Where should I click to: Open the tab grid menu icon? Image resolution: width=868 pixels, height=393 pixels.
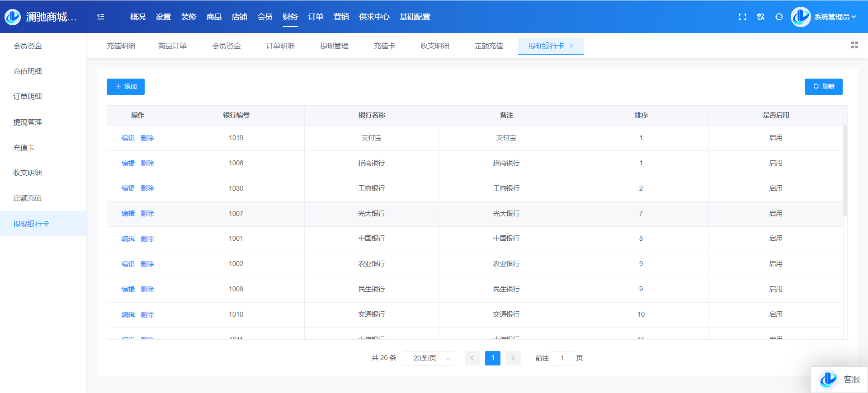coord(854,45)
